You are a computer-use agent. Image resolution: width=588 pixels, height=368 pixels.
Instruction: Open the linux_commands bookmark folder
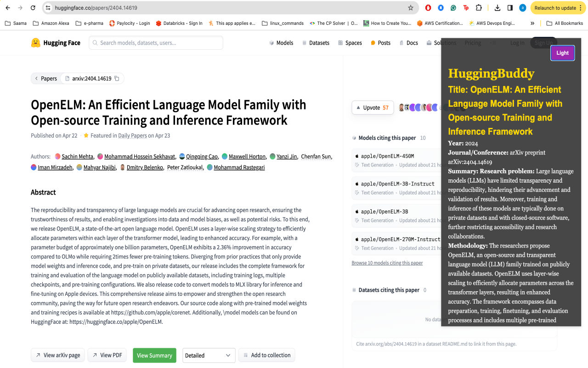click(283, 23)
